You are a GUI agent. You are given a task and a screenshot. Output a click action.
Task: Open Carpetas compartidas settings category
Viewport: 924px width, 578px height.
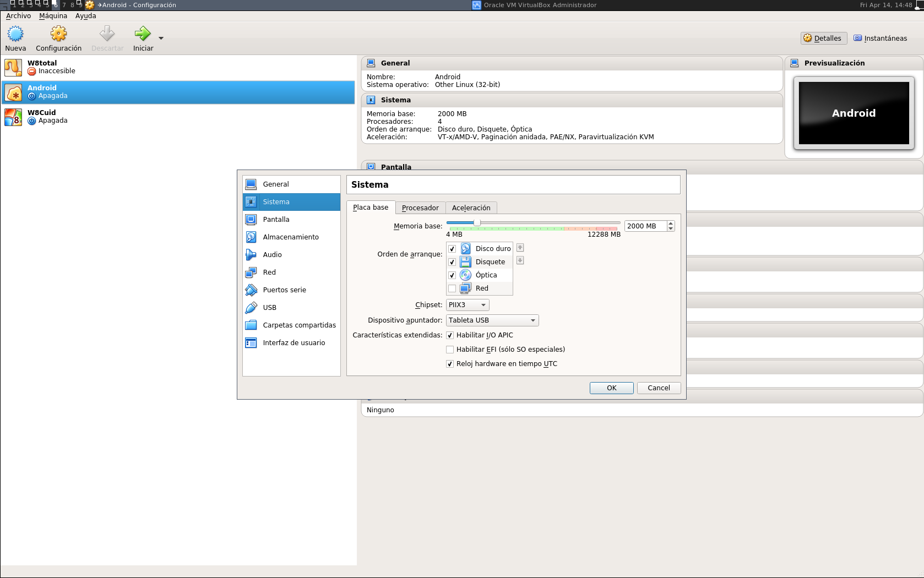291,325
